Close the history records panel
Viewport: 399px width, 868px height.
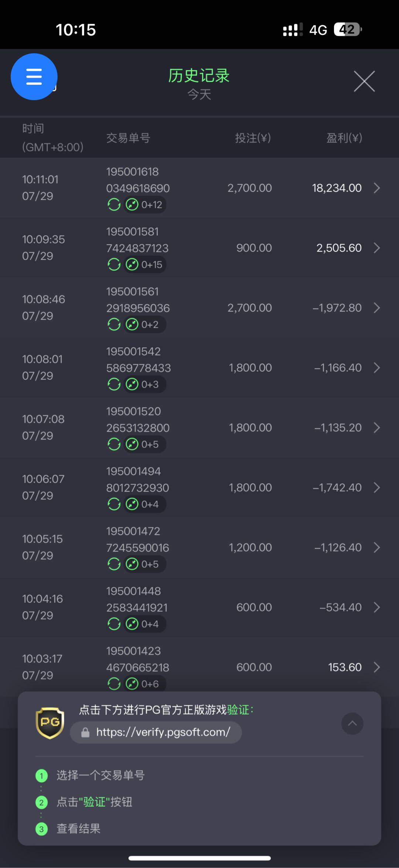point(364,81)
